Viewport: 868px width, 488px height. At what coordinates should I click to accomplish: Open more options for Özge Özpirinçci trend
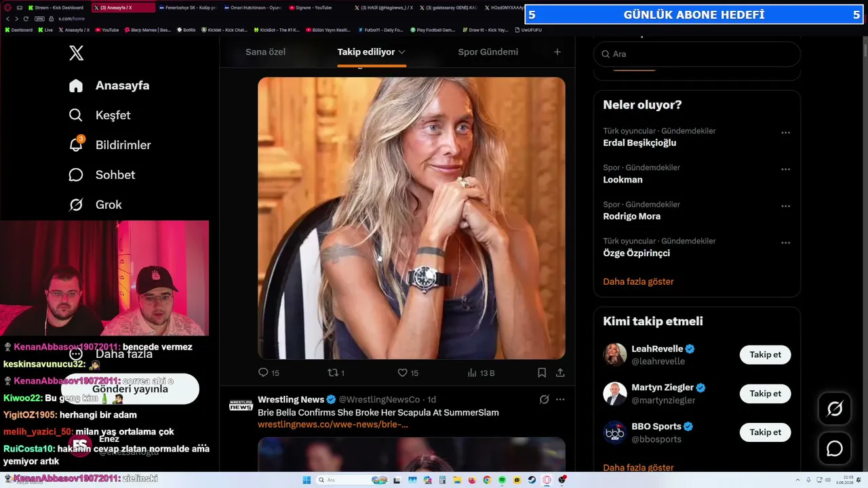click(785, 243)
